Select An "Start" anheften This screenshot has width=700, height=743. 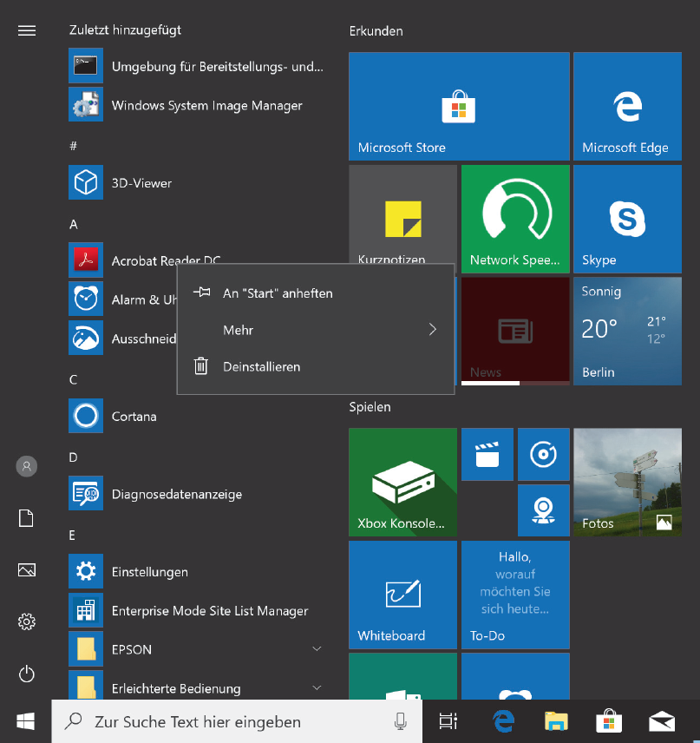click(x=316, y=293)
